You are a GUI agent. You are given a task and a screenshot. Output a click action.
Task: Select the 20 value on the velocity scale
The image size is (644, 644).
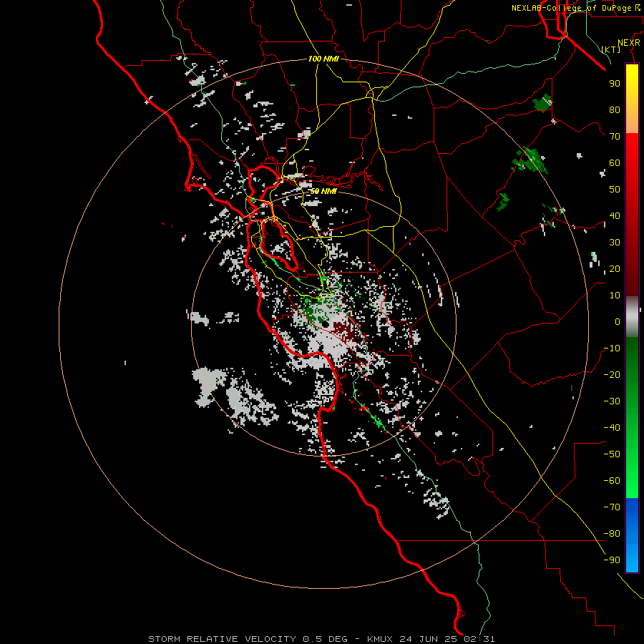tap(615, 268)
